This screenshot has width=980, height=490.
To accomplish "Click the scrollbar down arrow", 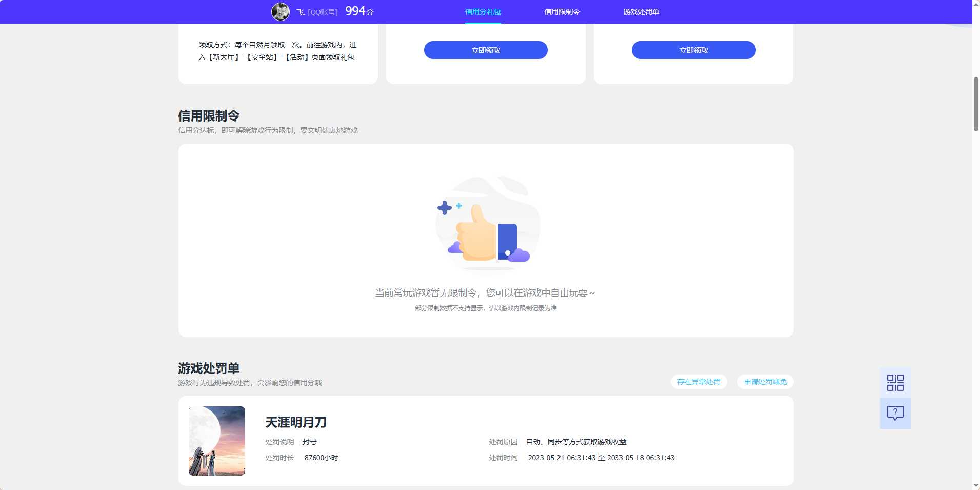I will 976,486.
